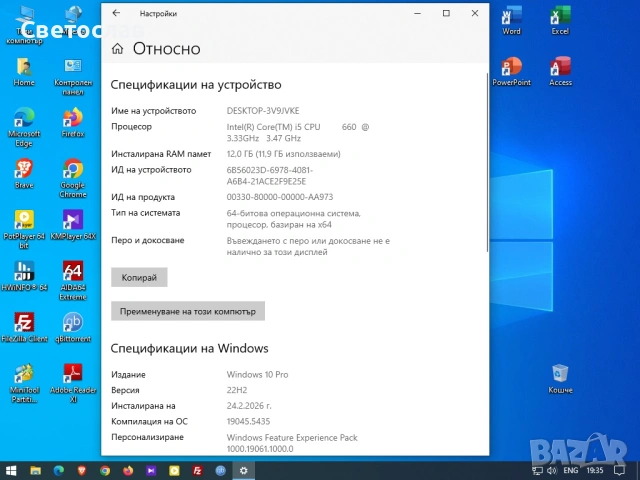
Task: Click the Спецификации на Windows heading
Action: coord(189,348)
